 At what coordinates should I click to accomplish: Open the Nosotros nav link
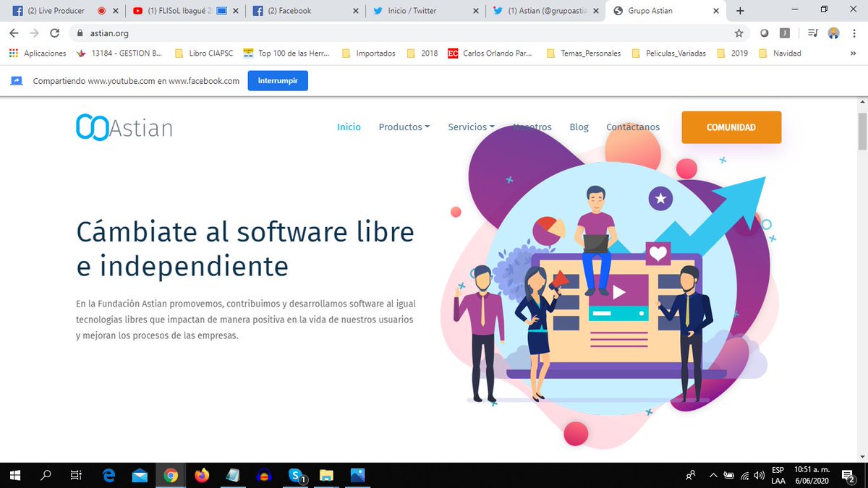pos(532,127)
